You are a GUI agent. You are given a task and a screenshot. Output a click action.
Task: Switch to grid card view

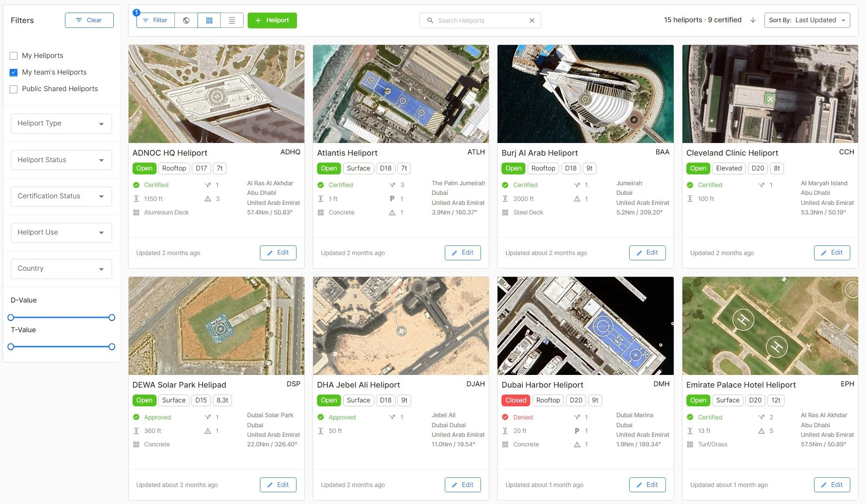(x=209, y=20)
